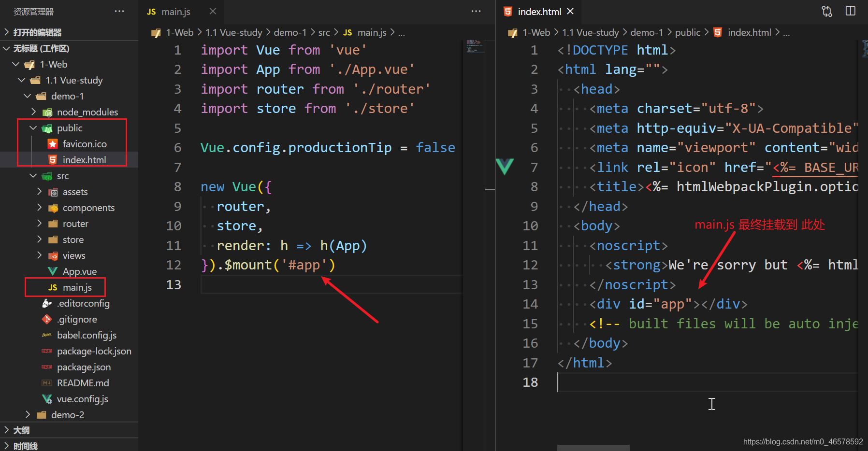Collapse the public folder
This screenshot has height=451, width=868.
coord(33,128)
